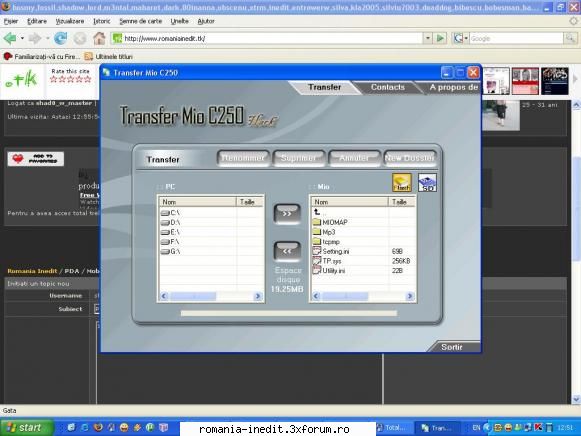Screen dimensions: 581x436
Task: Sort PC list by Taille column
Action: pyautogui.click(x=250, y=202)
